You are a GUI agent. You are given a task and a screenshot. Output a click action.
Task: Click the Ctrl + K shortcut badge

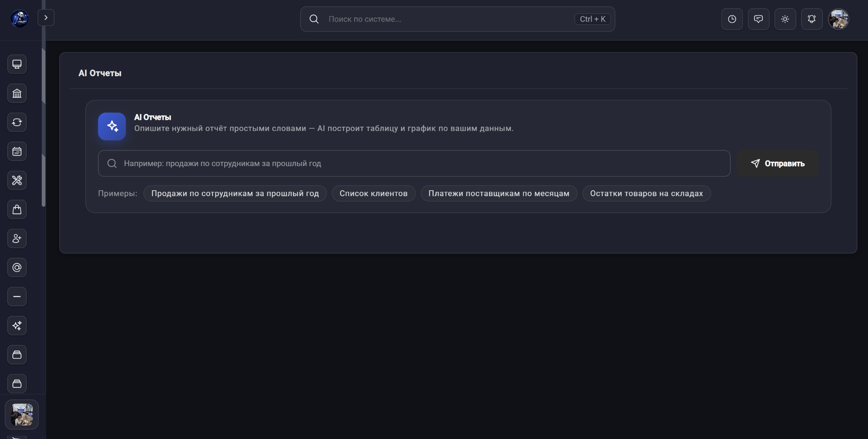click(593, 19)
